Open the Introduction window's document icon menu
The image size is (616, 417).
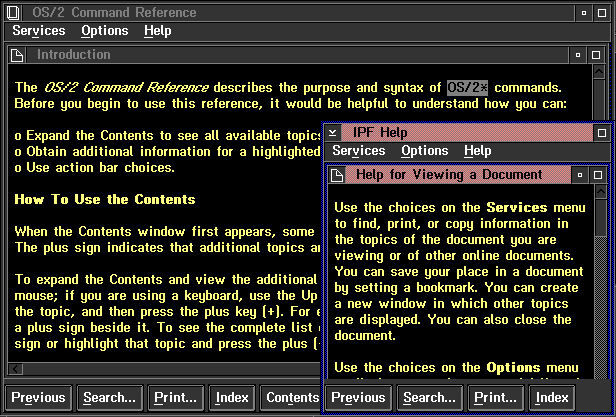pos(17,55)
